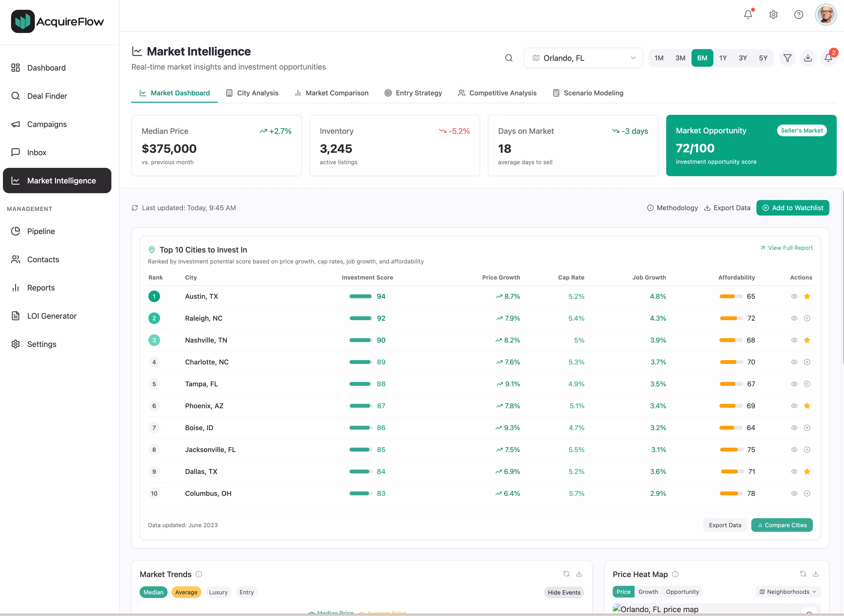Unstar Austin, TX from the watchlist
This screenshot has height=616, width=844.
pyautogui.click(x=807, y=296)
